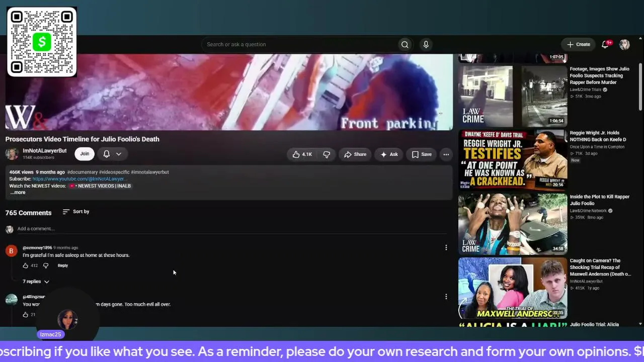Image resolution: width=644 pixels, height=362 pixels.
Task: Open 'Caught on Camera? The Shocking Trial Recap' title
Action: [600, 267]
